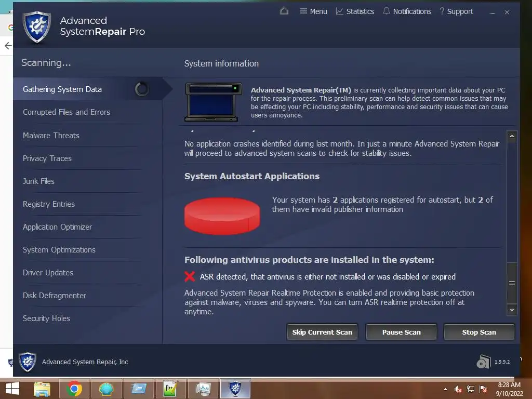Open the Statistics section
This screenshot has width=532, height=399.
click(x=355, y=11)
